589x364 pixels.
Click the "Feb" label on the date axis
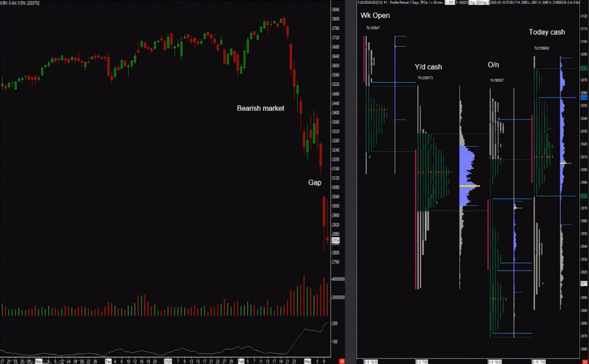pos(240,361)
